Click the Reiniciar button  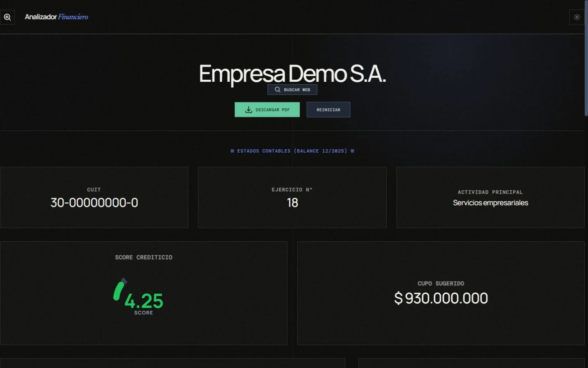[328, 110]
